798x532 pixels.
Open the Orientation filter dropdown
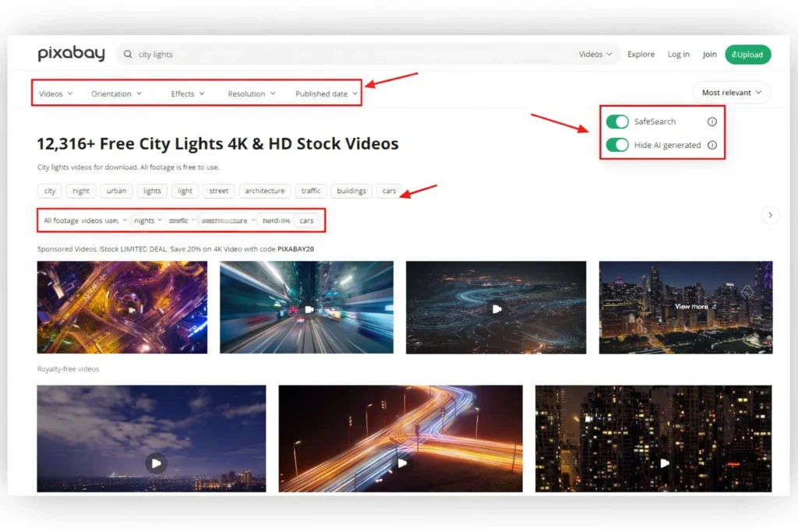point(116,93)
